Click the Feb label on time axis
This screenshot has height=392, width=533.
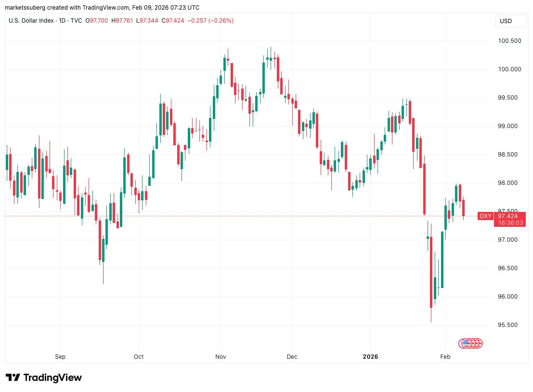(x=445, y=357)
